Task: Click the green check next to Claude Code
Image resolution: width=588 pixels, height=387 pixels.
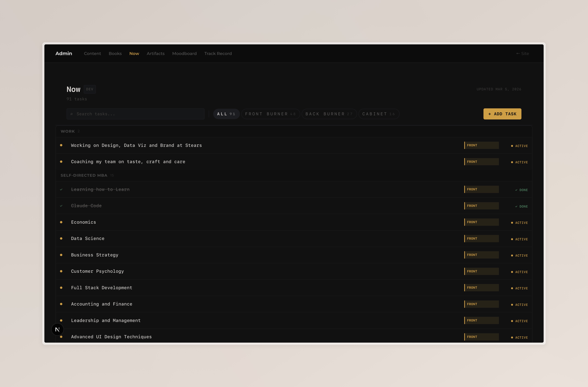Action: tap(61, 206)
